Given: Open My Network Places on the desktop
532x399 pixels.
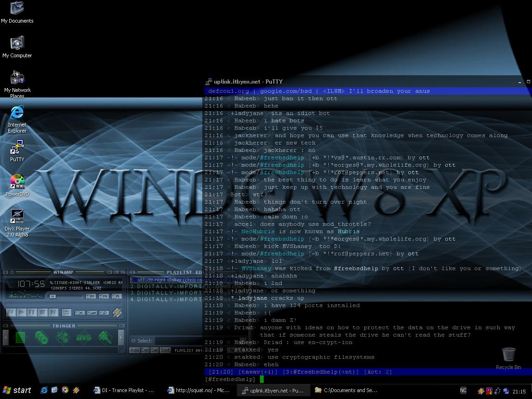Looking at the screenshot, I should tap(17, 84).
